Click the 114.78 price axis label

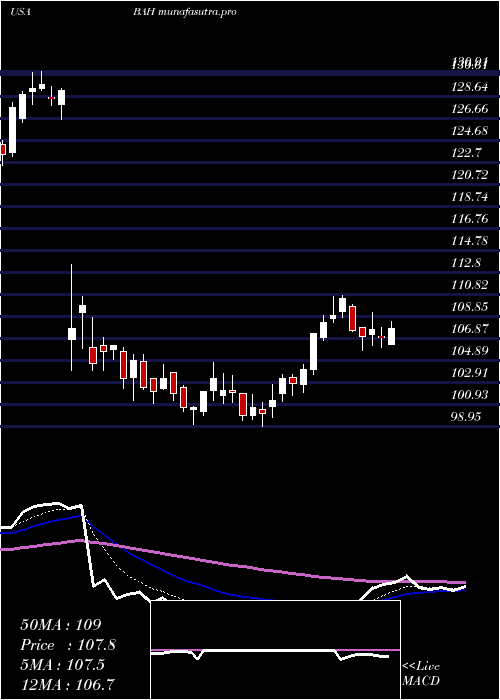(470, 241)
